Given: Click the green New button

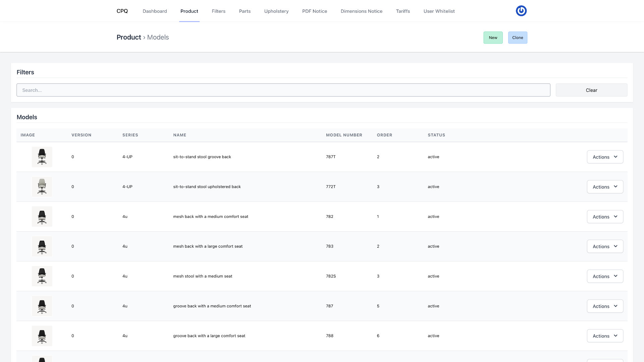Looking at the screenshot, I should pos(493,38).
